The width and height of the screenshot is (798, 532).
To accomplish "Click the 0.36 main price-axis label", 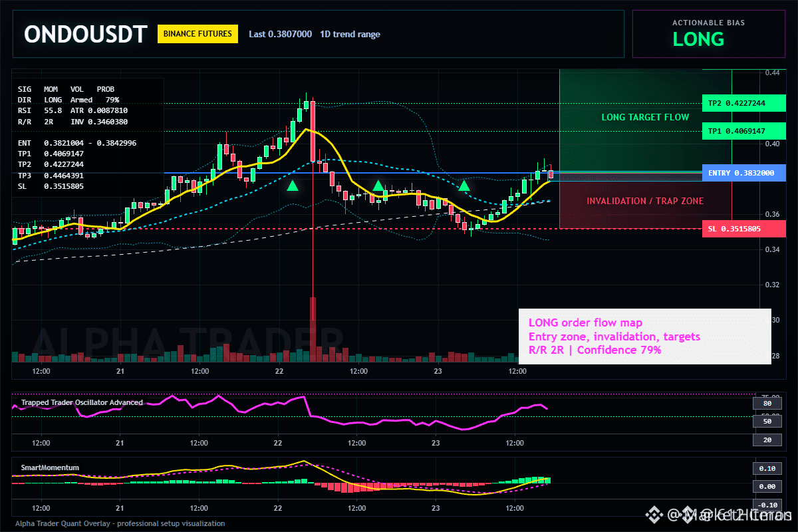I will point(771,214).
